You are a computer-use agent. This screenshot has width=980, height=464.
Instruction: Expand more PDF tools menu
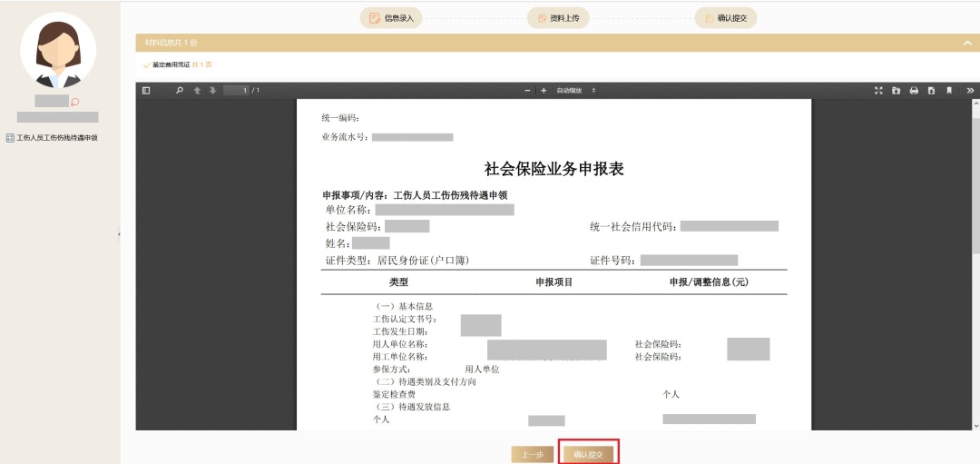click(970, 91)
